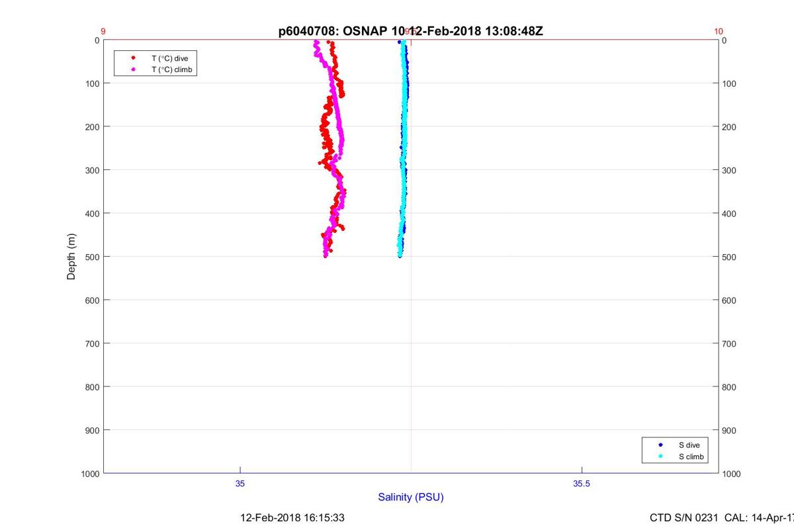
Task: Click the red T dive legend marker
Action: tap(133, 58)
